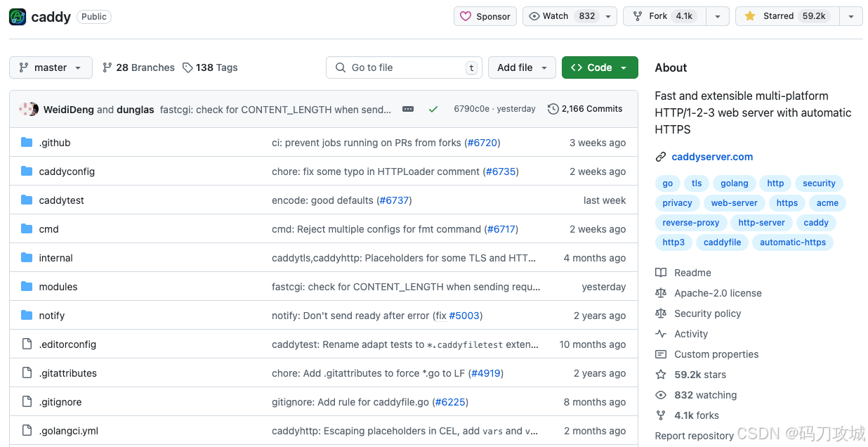Viewport: 868px width, 447px height.
Task: Open the Custom properties link
Action: tap(707, 354)
